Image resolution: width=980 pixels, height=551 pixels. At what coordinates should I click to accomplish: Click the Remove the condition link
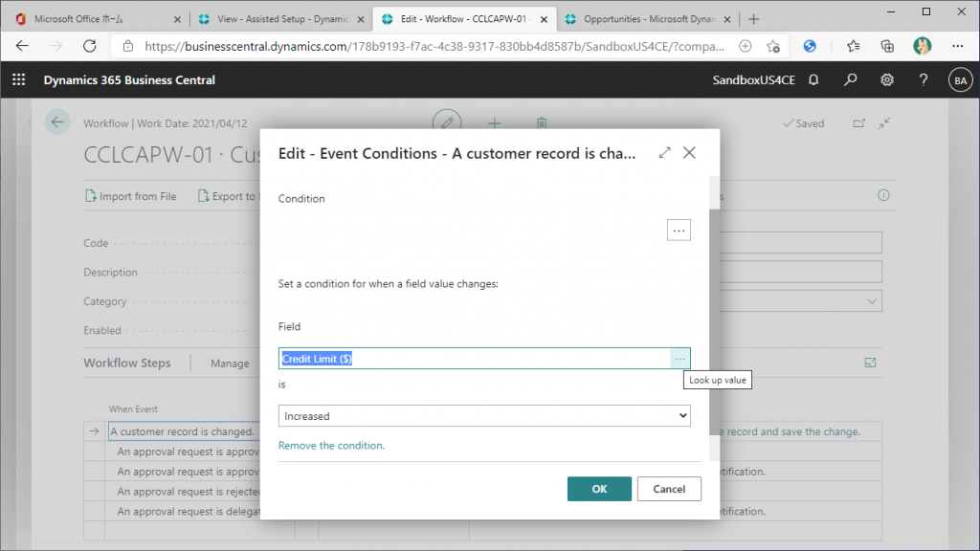[x=331, y=446]
